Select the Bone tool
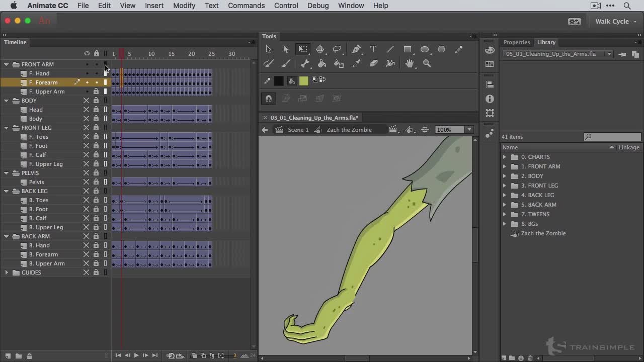This screenshot has height=362, width=644. coord(305,63)
